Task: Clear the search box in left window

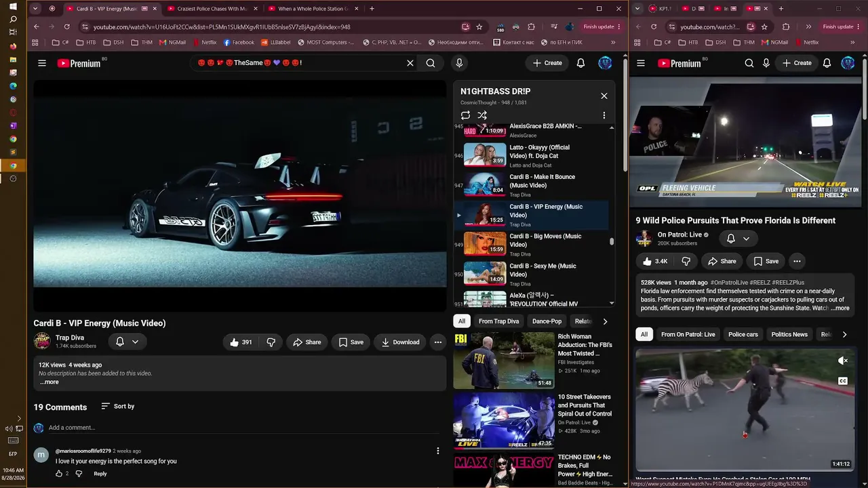Action: point(410,63)
